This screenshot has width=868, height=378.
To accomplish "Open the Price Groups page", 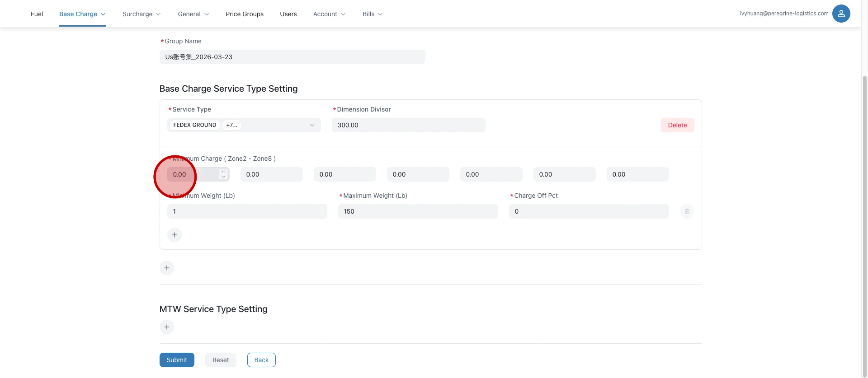I will [245, 14].
